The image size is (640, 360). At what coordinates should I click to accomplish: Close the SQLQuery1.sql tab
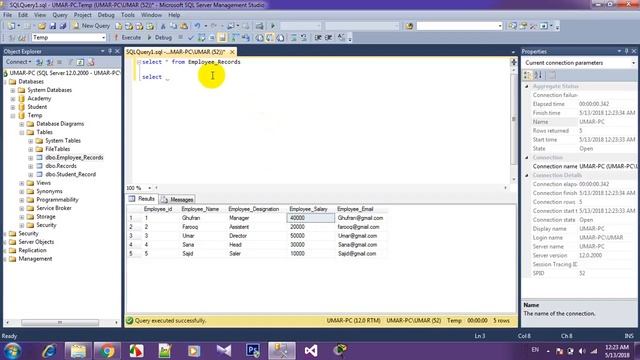click(232, 52)
